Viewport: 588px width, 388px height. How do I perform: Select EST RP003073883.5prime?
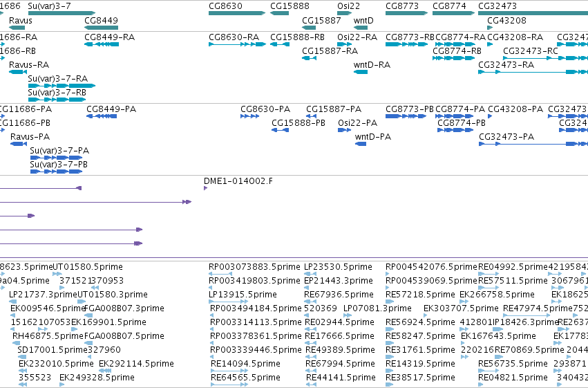(220, 274)
